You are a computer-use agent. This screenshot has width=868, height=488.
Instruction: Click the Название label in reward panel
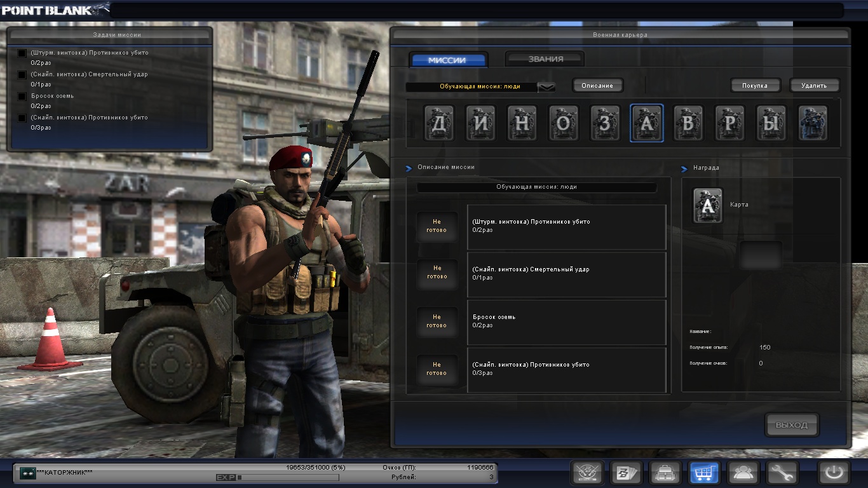click(700, 332)
